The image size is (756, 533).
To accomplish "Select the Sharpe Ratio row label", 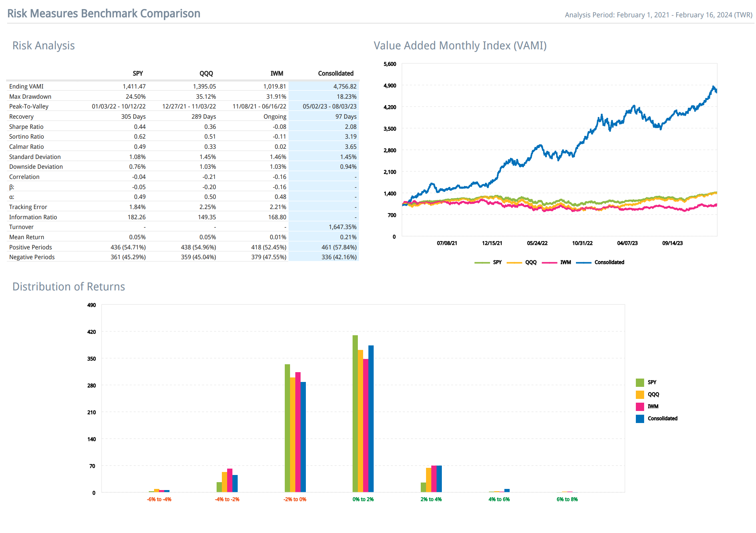I will click(26, 127).
